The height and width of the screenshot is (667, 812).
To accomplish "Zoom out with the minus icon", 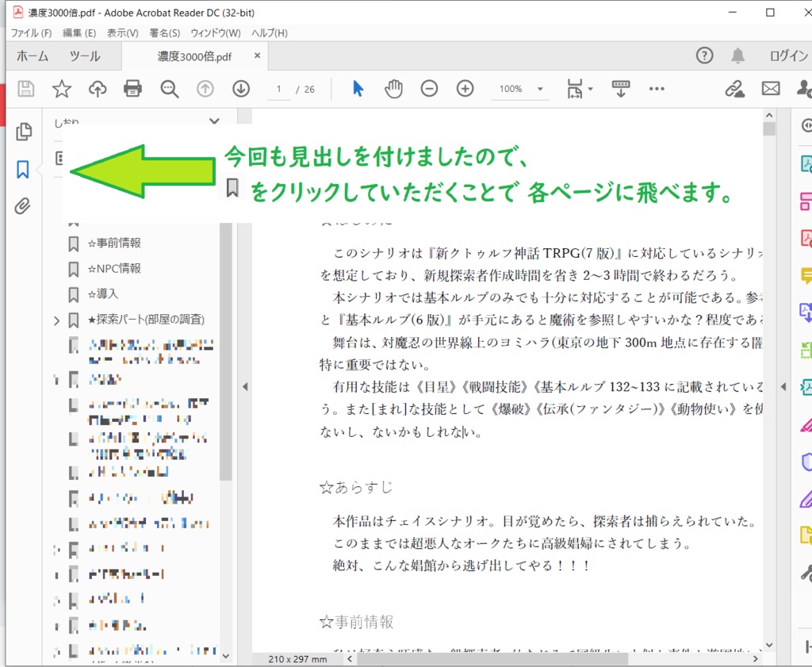I will coord(429,89).
